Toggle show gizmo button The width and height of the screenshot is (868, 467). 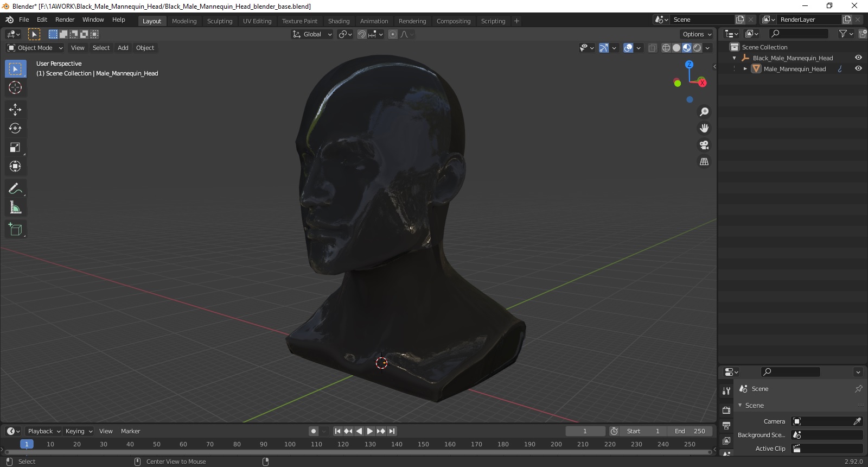[604, 48]
